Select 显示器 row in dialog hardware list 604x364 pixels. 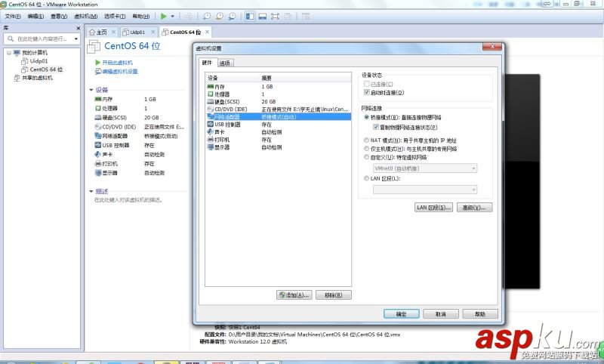click(279, 147)
